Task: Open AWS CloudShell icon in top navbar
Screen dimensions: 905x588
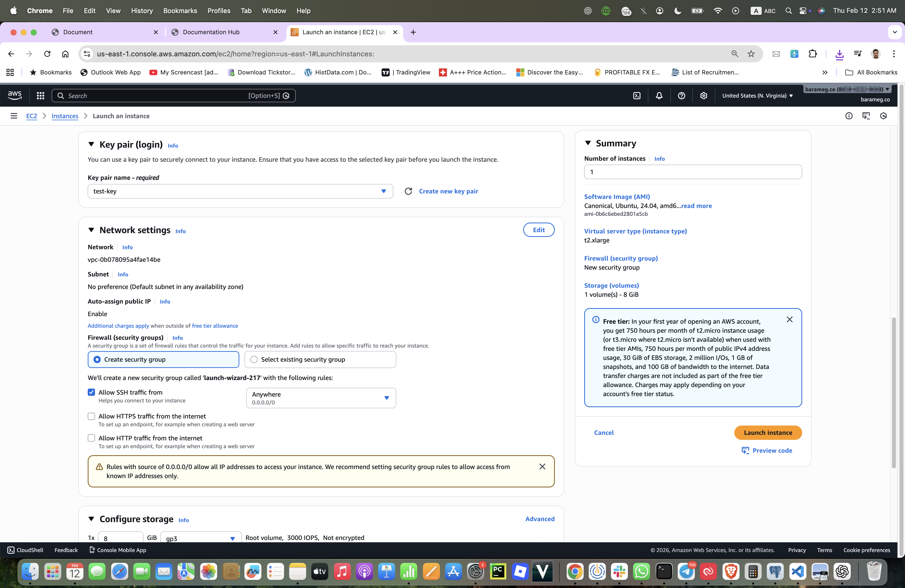Action: (637, 96)
